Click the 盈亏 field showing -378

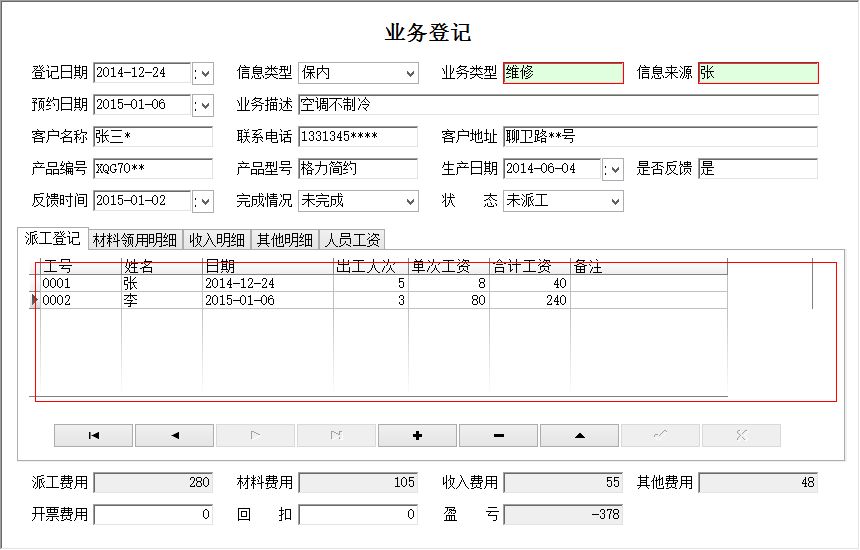pos(563,514)
